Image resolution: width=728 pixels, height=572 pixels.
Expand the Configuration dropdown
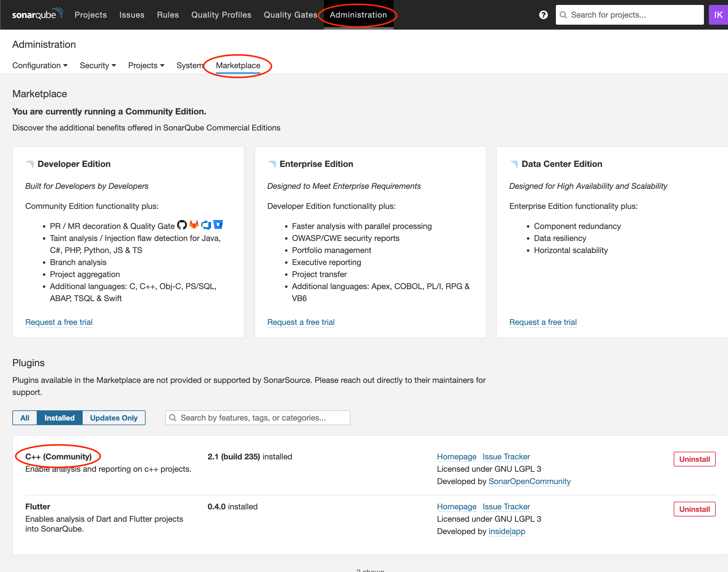pyautogui.click(x=39, y=65)
